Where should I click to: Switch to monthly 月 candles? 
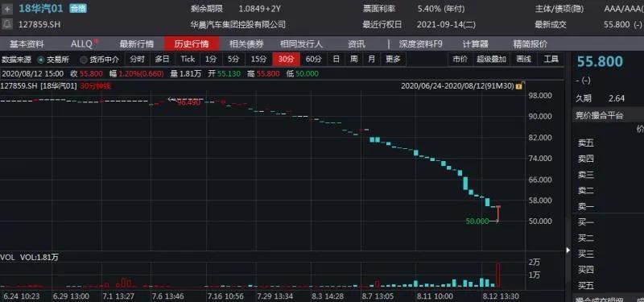click(372, 59)
